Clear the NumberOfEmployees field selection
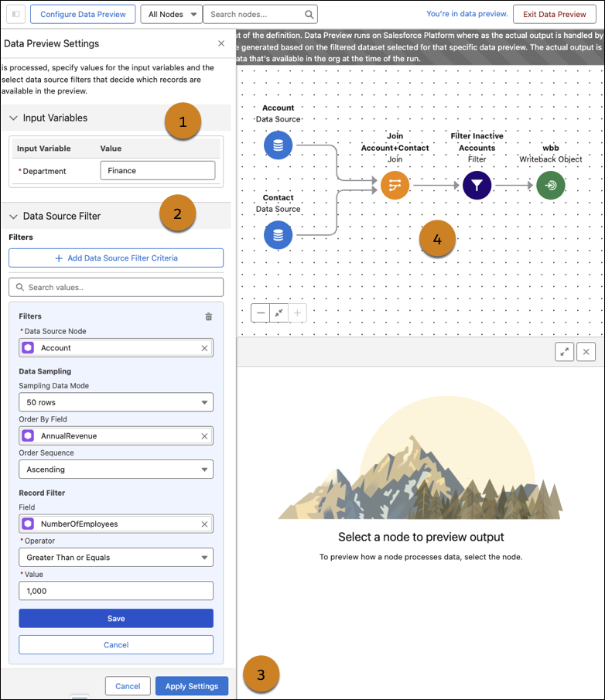Image resolution: width=605 pixels, height=700 pixels. (204, 524)
